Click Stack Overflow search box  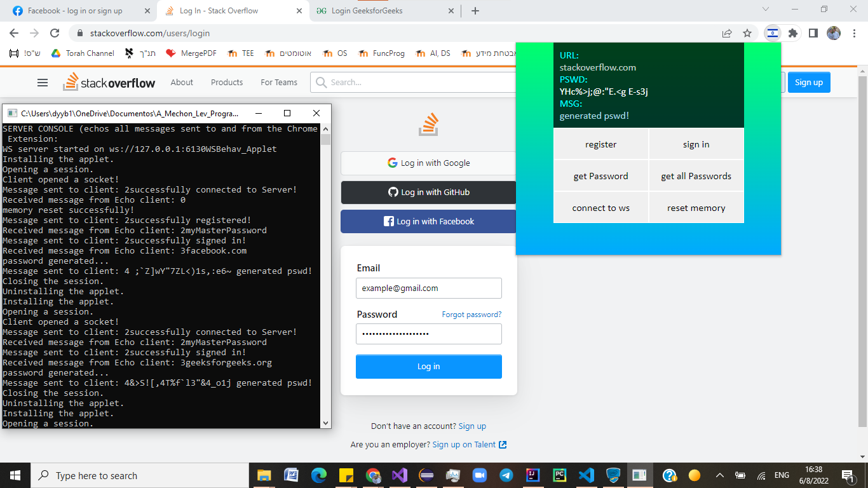(x=413, y=83)
